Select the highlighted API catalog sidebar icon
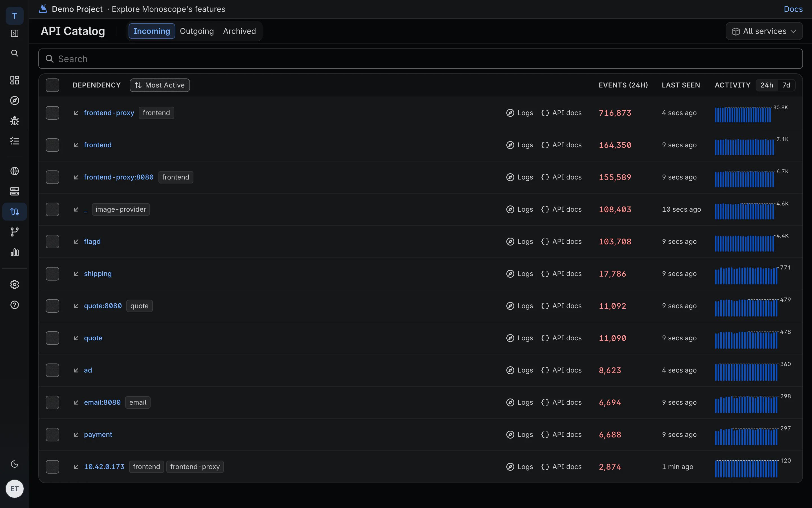The height and width of the screenshot is (508, 812). 14,212
